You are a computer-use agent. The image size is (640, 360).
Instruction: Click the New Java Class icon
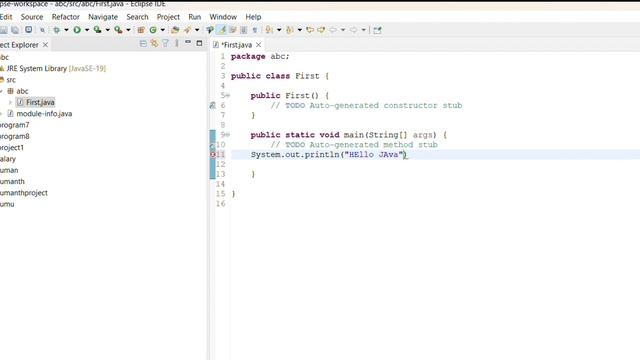coord(153,30)
